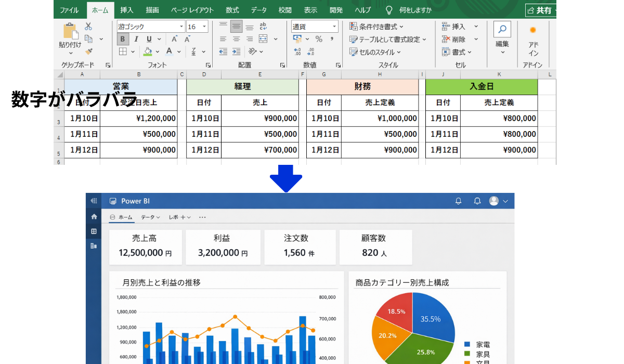Open テーブルとして書式設定 menu
Image resolution: width=624 pixels, height=364 pixels.
point(387,40)
